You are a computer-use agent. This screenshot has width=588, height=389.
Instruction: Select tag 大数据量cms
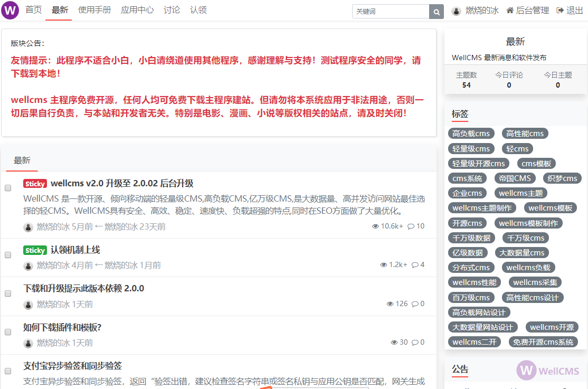pyautogui.click(x=521, y=253)
